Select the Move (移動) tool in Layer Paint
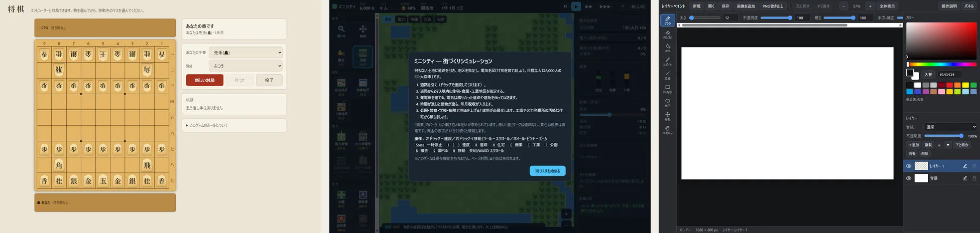 (x=667, y=116)
